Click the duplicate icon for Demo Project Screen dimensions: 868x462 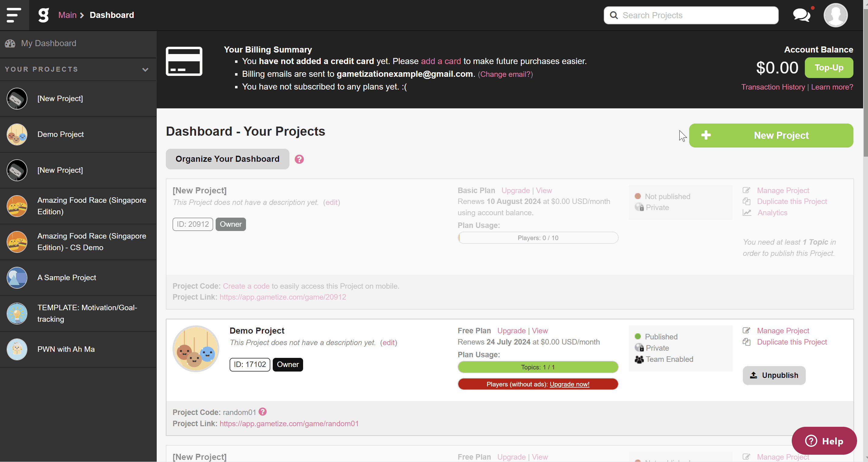(746, 342)
